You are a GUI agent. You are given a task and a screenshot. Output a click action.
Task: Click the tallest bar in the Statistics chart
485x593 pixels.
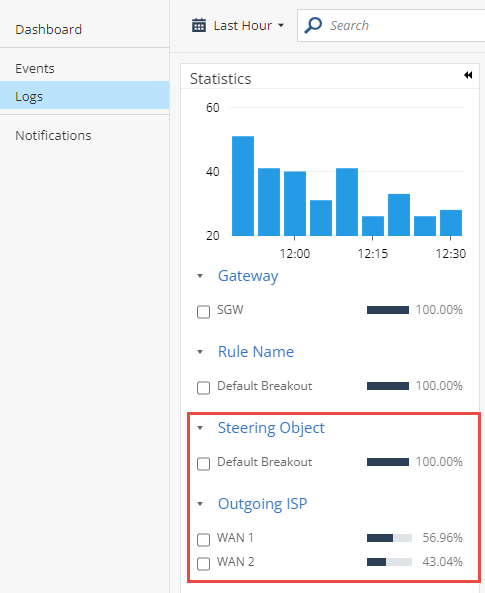(243, 186)
